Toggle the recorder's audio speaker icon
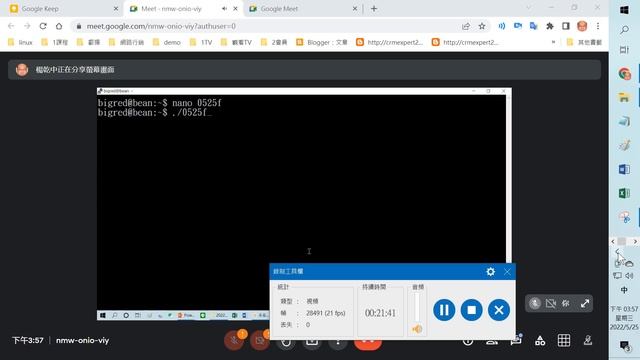Viewport: 640px width, 360px height. click(417, 329)
